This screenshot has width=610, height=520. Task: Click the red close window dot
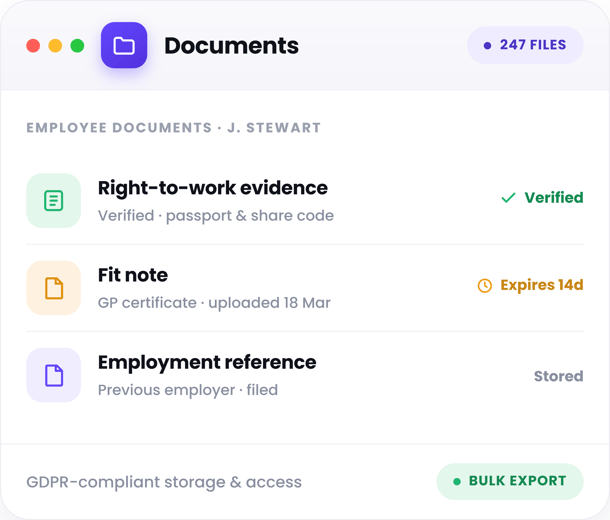33,46
